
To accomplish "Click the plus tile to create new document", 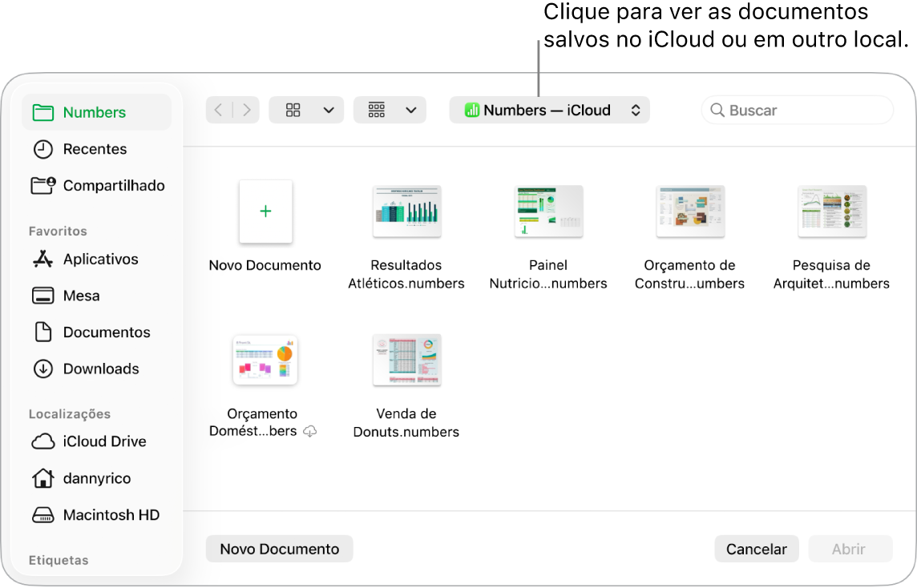I will 265,211.
